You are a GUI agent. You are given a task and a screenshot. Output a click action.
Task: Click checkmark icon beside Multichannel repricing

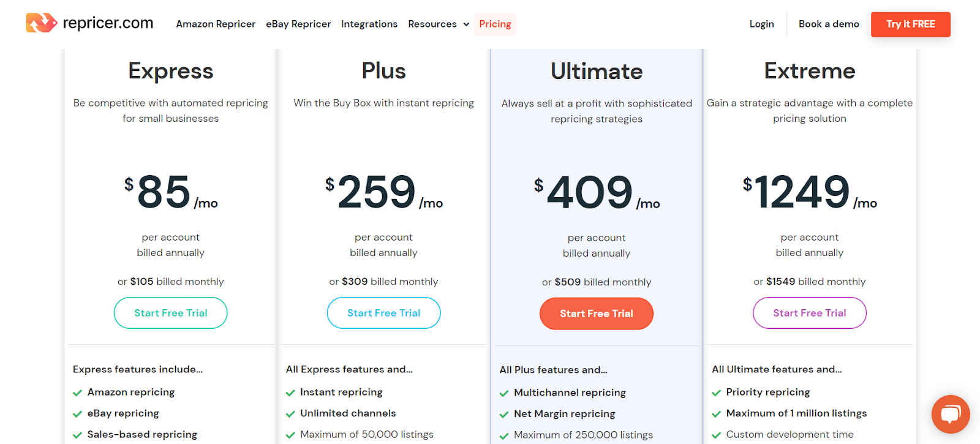coord(504,394)
